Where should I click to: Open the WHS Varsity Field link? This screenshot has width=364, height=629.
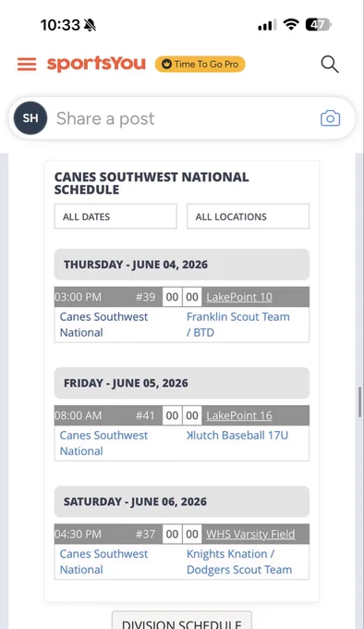250,535
